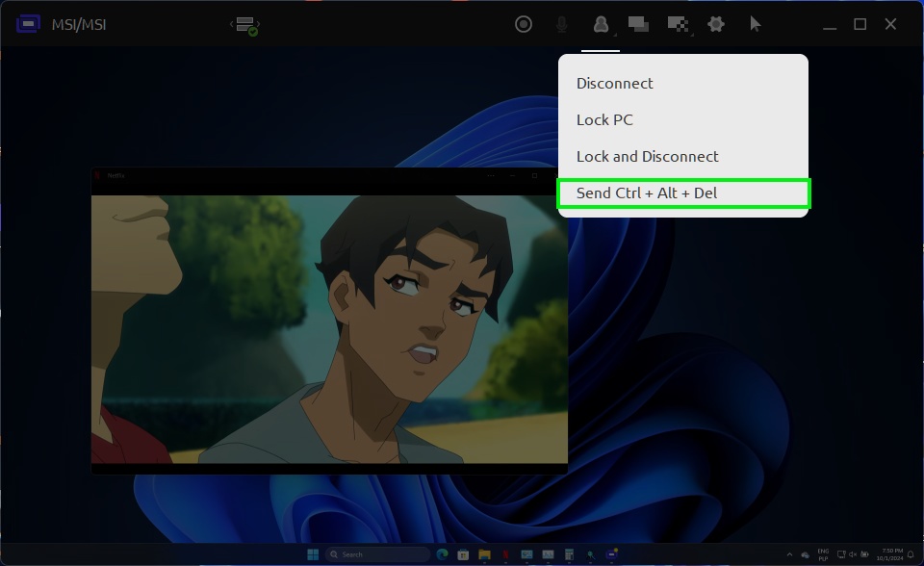924x566 pixels.
Task: Open the Netflix window three-dots menu
Action: pos(491,175)
